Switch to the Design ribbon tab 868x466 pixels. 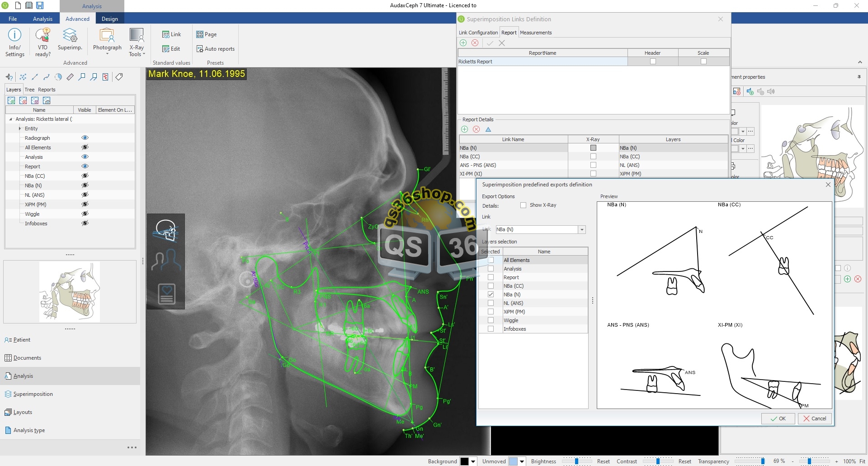click(x=109, y=19)
